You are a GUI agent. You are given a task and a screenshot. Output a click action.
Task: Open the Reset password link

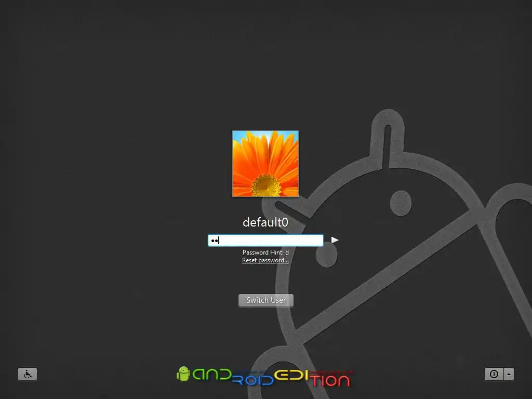tap(265, 260)
